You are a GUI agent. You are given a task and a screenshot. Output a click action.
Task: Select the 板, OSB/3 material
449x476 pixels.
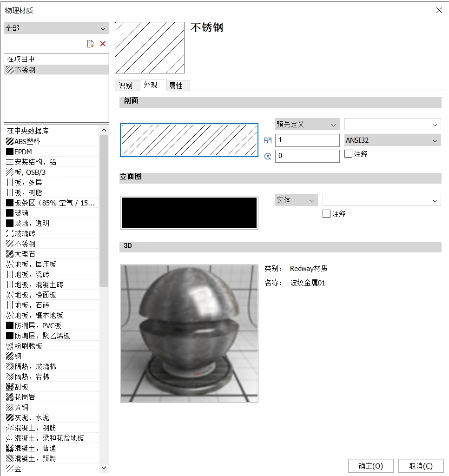[x=52, y=172]
